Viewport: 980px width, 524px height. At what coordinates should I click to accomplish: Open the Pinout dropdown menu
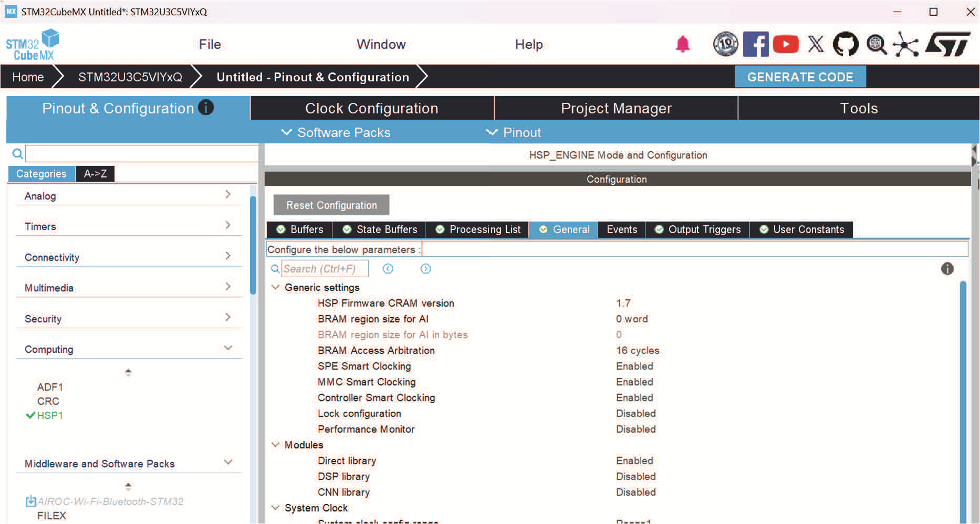click(x=514, y=132)
